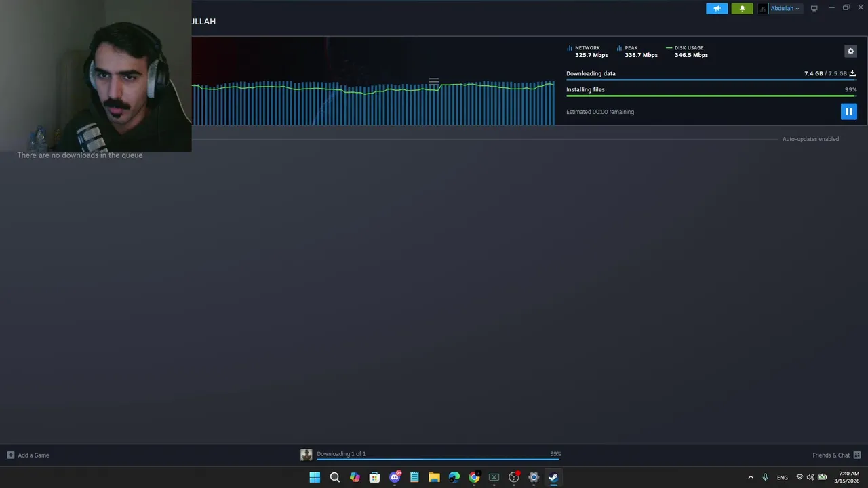Click the blue network throughput graph

373,103
